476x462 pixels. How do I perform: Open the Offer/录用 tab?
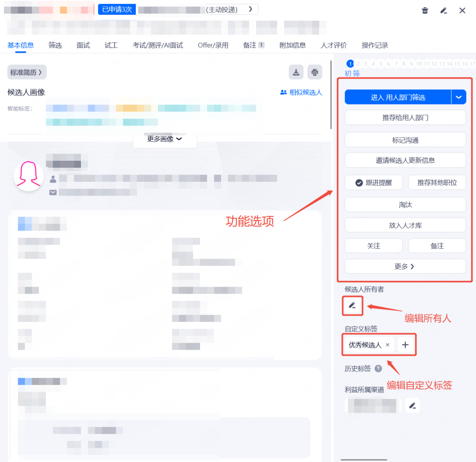pyautogui.click(x=213, y=45)
